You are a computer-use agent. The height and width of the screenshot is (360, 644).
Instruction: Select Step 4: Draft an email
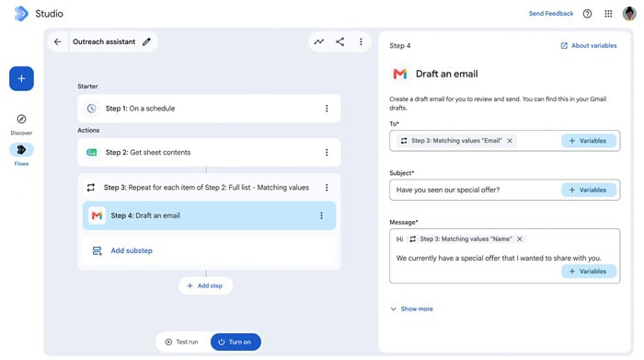(x=209, y=215)
